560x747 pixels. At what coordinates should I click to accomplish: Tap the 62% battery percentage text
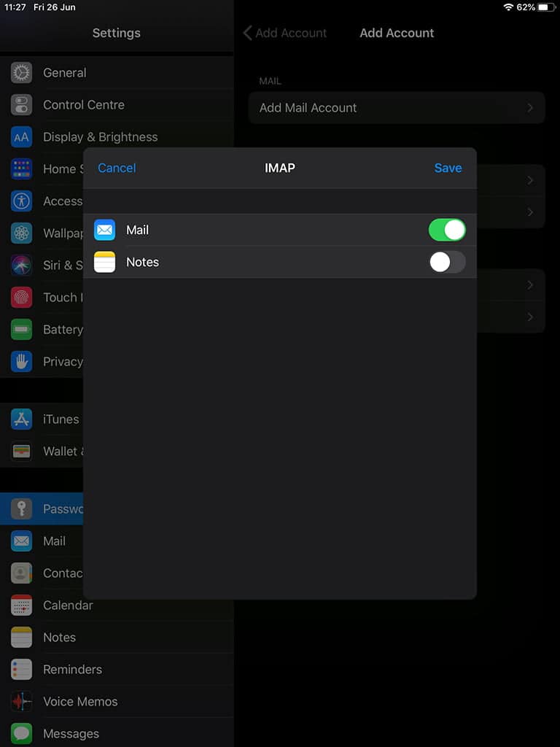click(526, 7)
